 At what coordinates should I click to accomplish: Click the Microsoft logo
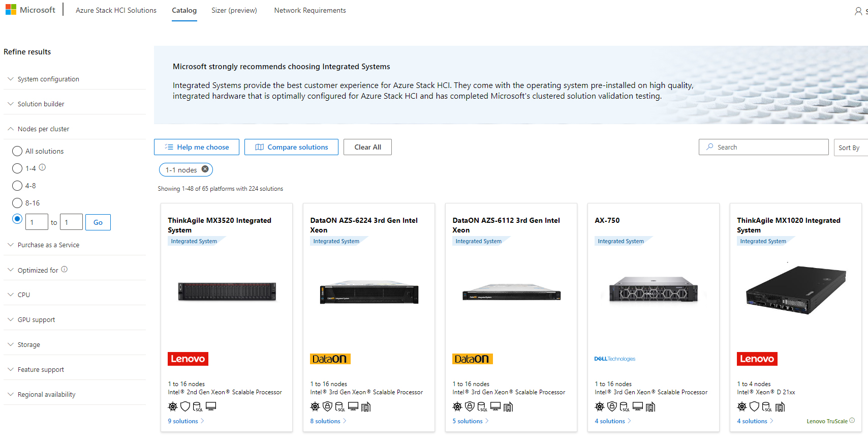tap(30, 10)
